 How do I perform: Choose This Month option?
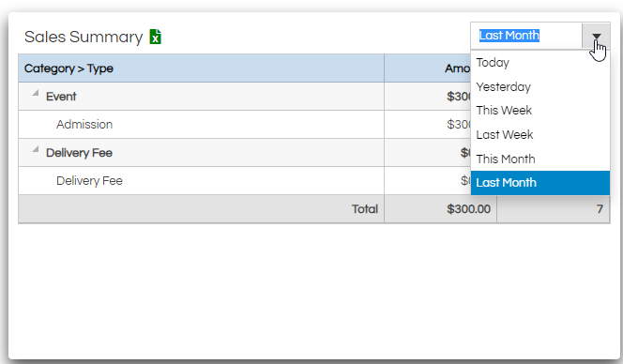[539, 159]
